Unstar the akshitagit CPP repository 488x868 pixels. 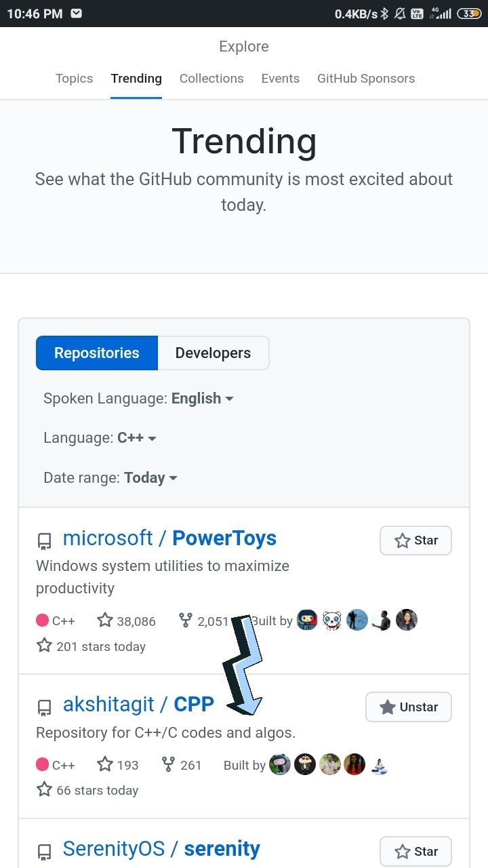click(x=409, y=707)
